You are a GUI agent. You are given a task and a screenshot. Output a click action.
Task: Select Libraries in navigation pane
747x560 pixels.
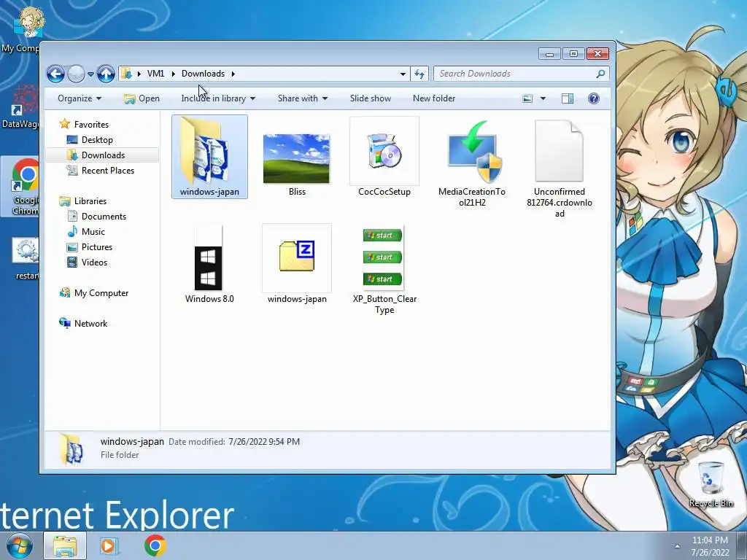pyautogui.click(x=83, y=201)
